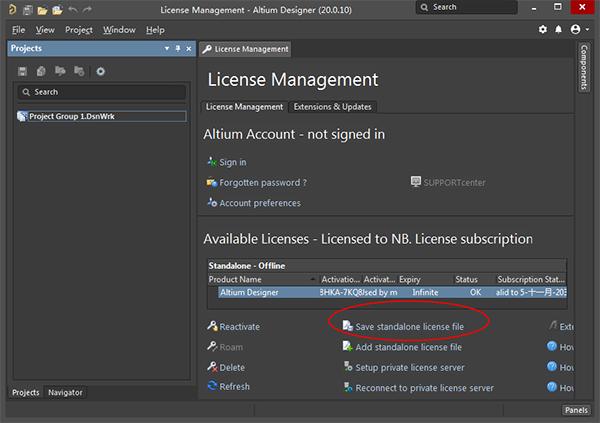Click the redo arrow in title bar

(x=87, y=10)
